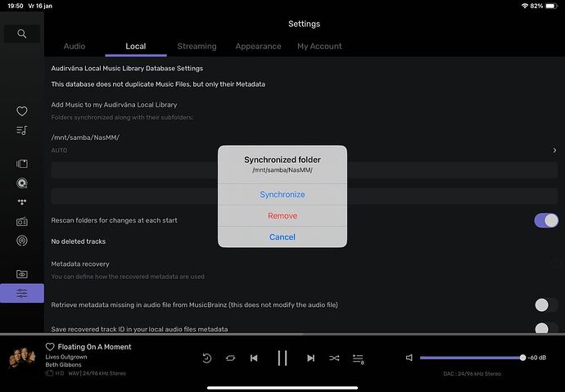Mute using the speaker icon
Image resolution: width=565 pixels, height=392 pixels.
pos(409,358)
